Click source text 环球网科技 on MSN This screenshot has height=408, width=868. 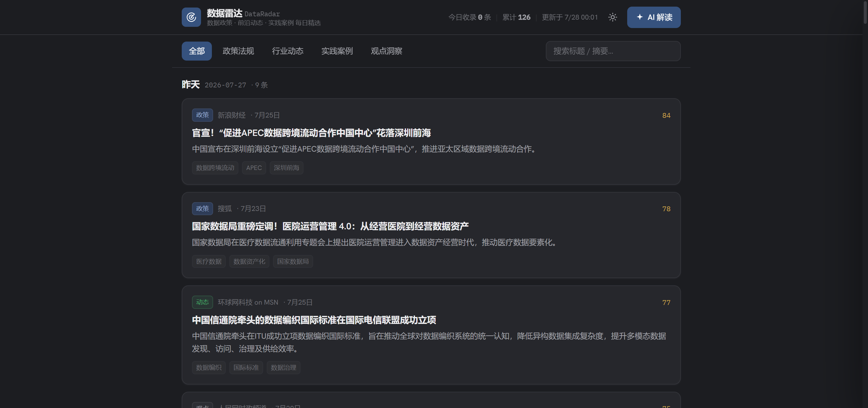248,302
